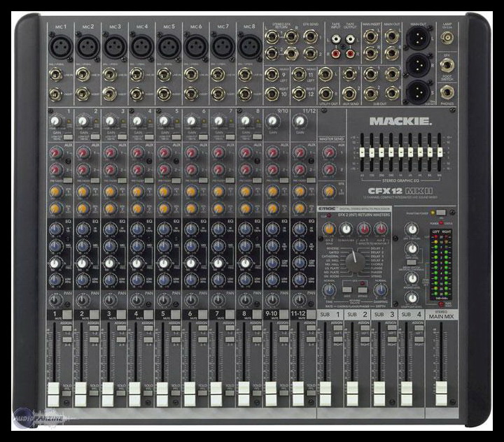
Task: Enable Solo PFL on channel 8
Action: 257,393
